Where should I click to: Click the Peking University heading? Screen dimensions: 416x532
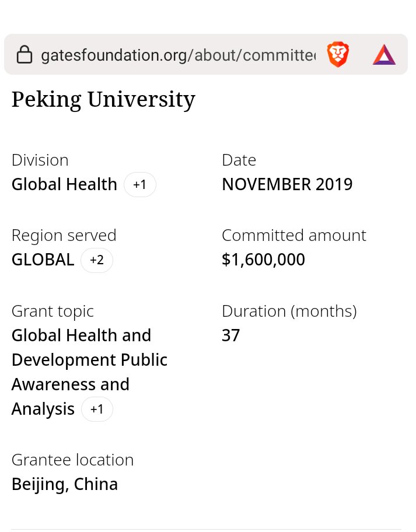tap(103, 100)
